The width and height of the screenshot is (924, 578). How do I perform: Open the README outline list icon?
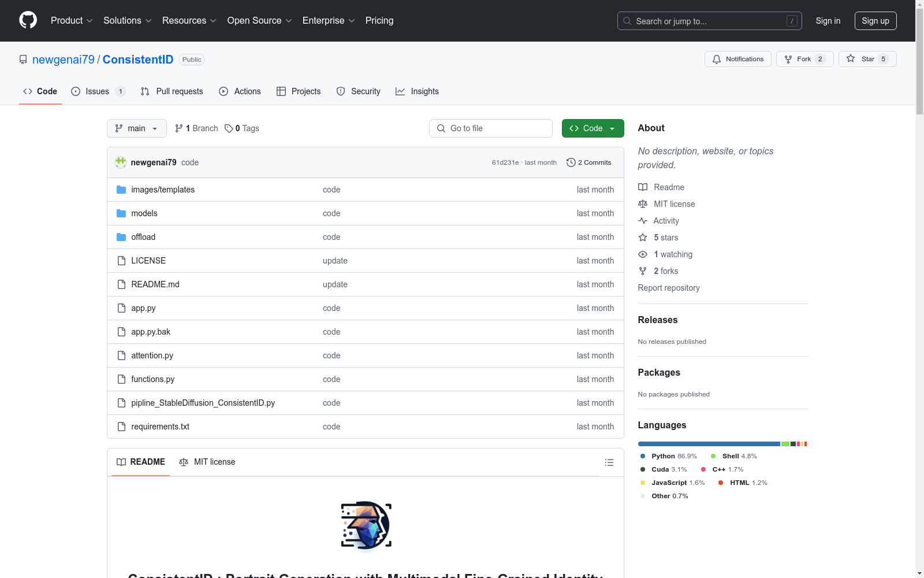click(609, 462)
